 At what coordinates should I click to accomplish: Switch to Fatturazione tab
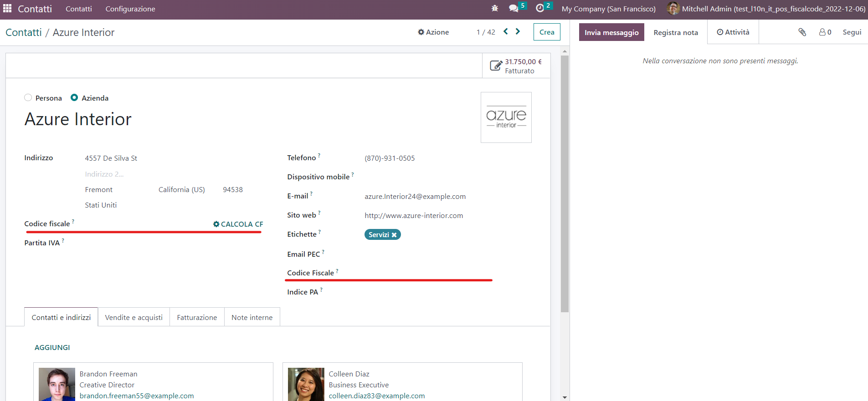(197, 317)
